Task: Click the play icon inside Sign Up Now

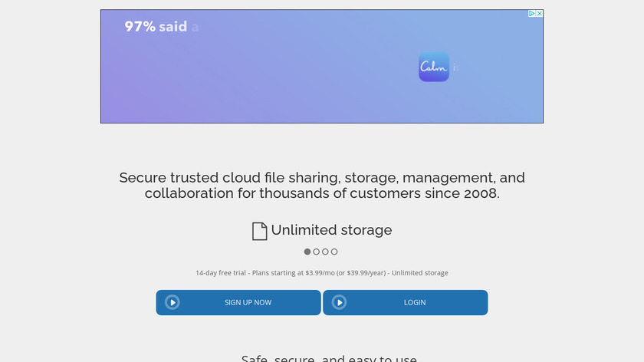Action: tap(173, 303)
